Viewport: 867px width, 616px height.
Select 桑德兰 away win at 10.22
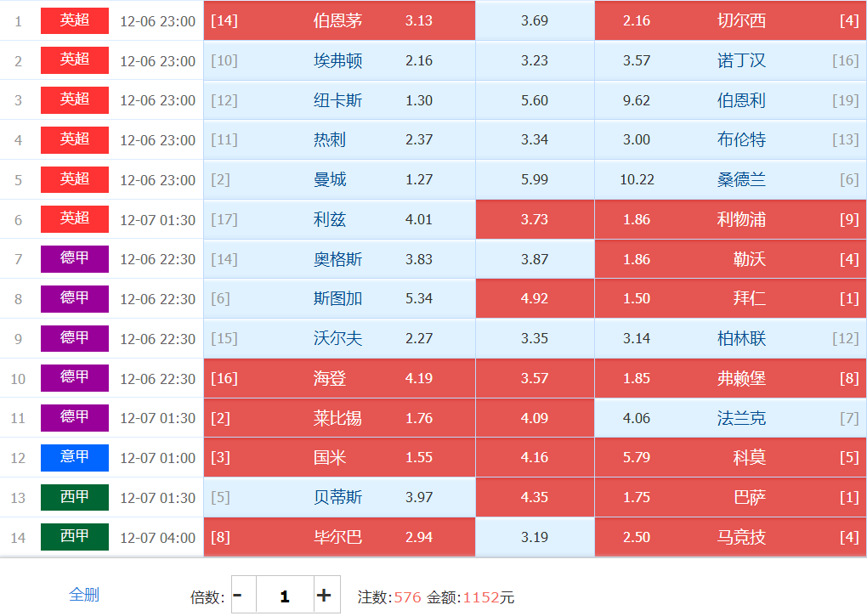pos(730,179)
